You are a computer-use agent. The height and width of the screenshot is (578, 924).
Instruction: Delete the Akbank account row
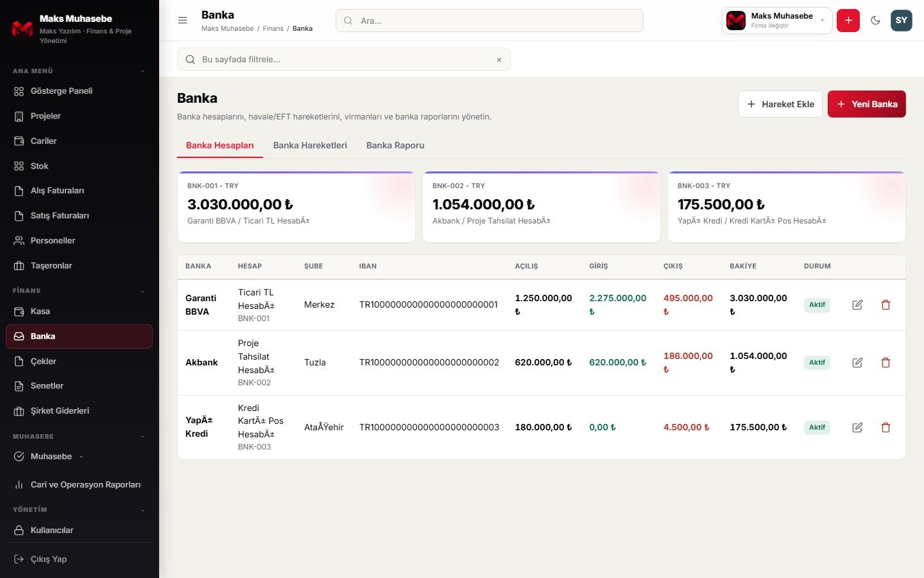coord(886,363)
